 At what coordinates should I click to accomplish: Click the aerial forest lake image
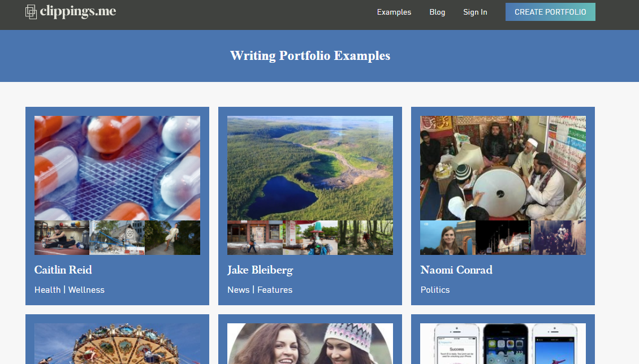pos(310,168)
